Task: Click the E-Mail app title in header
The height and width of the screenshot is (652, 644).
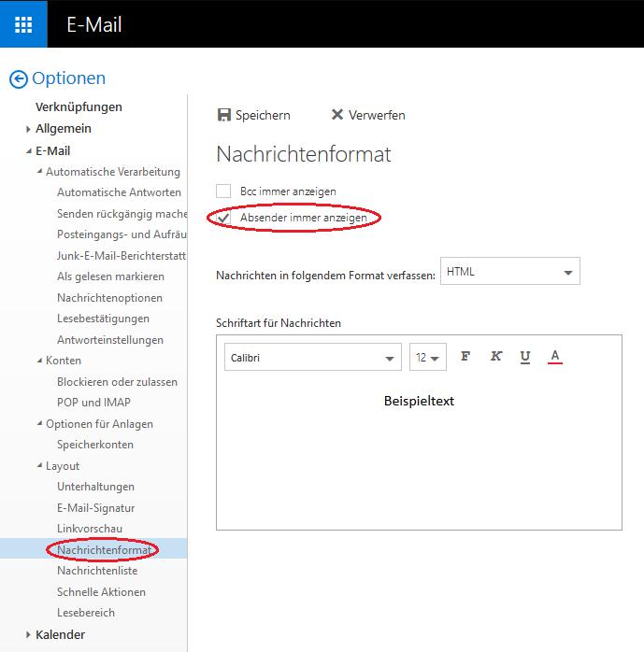Action: pyautogui.click(x=94, y=24)
